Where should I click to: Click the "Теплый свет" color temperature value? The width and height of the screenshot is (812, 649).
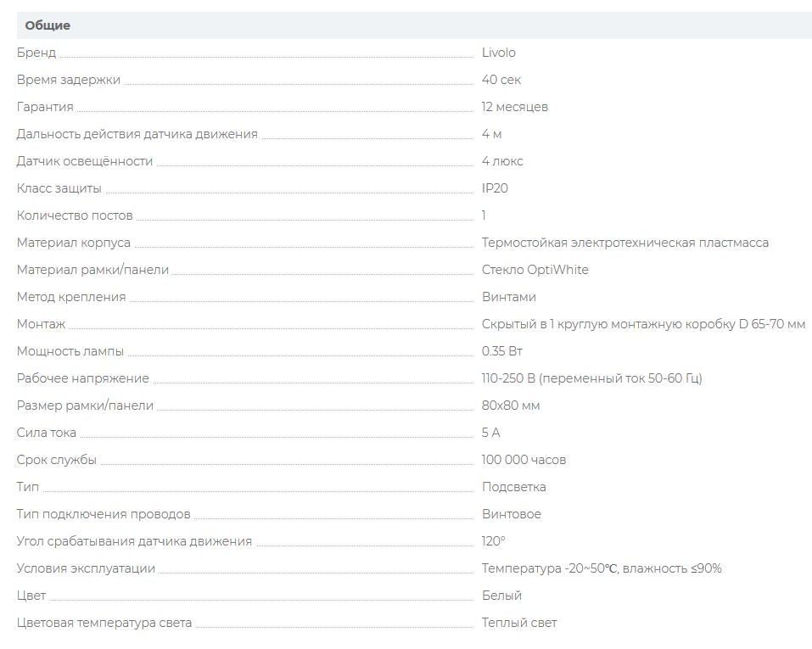tap(519, 623)
